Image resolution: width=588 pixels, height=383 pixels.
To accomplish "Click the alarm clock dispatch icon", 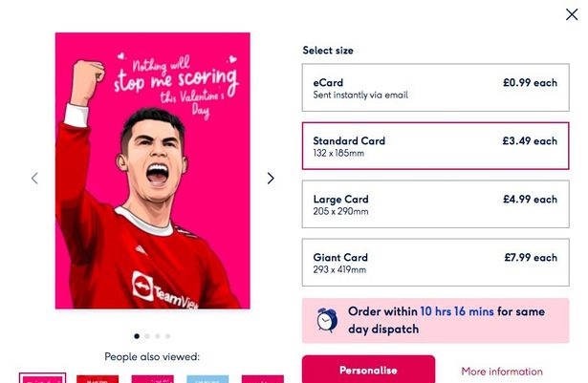I will 326,320.
